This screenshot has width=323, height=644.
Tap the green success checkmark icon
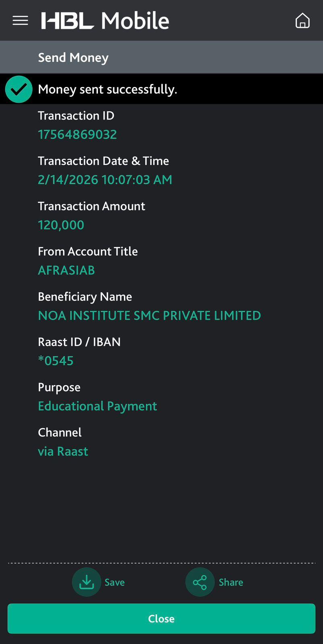[19, 89]
